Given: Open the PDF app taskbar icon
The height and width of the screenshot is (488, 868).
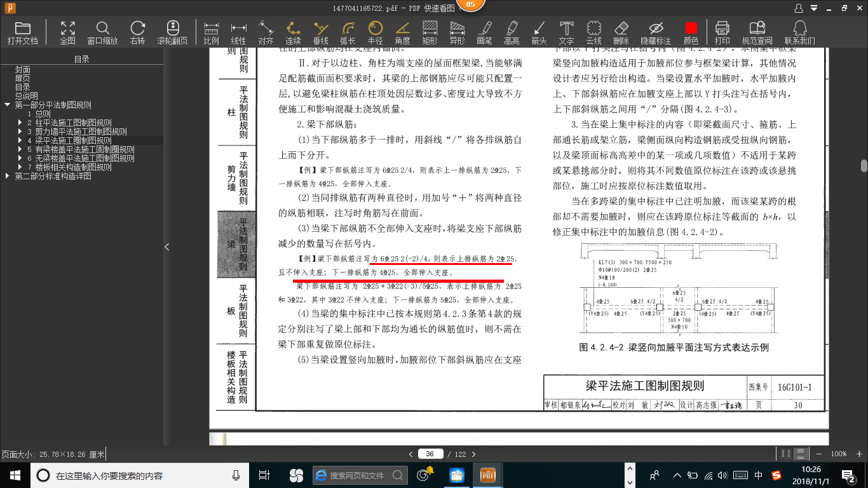Looking at the screenshot, I should [487, 475].
